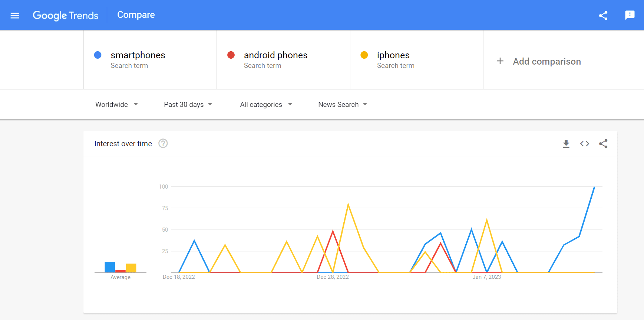This screenshot has height=320, width=644.
Task: Share this comparison from the header bar
Action: pyautogui.click(x=603, y=15)
